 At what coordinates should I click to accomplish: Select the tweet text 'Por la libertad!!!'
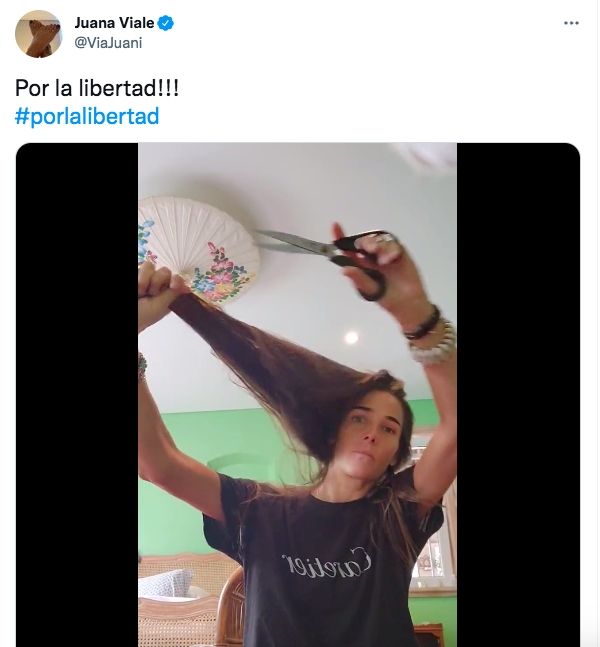click(x=97, y=88)
